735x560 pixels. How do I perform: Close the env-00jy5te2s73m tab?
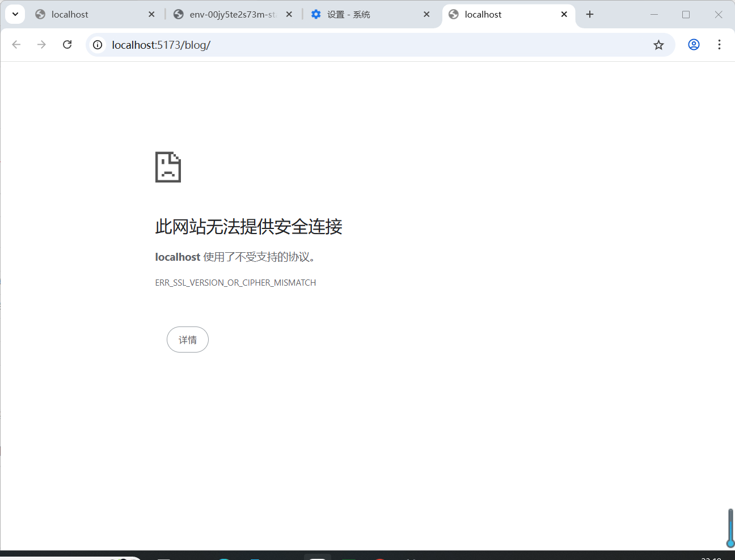coord(289,15)
